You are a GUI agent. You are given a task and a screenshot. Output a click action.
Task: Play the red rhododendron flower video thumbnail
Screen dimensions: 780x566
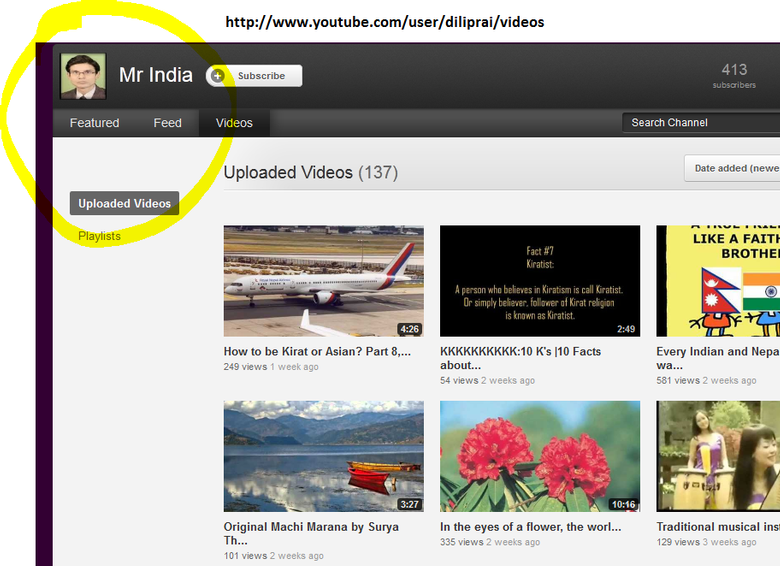539,456
